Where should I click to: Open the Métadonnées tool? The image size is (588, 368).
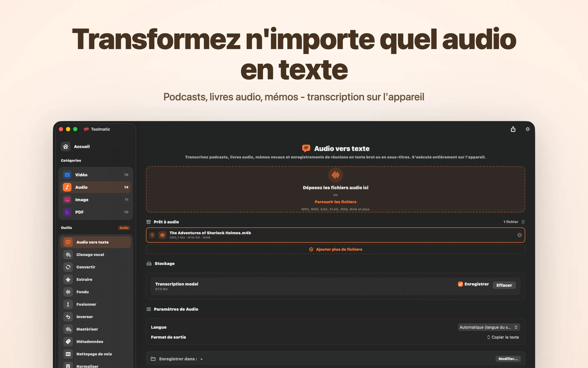[x=96, y=341]
